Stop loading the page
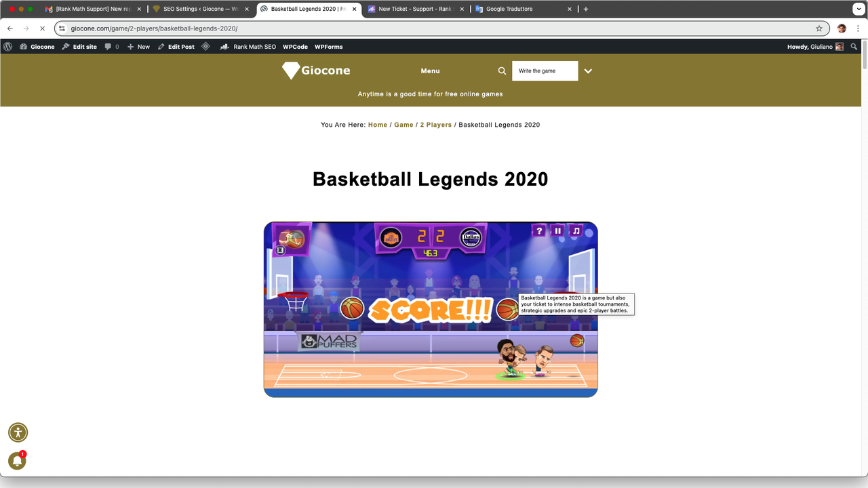 [42, 28]
